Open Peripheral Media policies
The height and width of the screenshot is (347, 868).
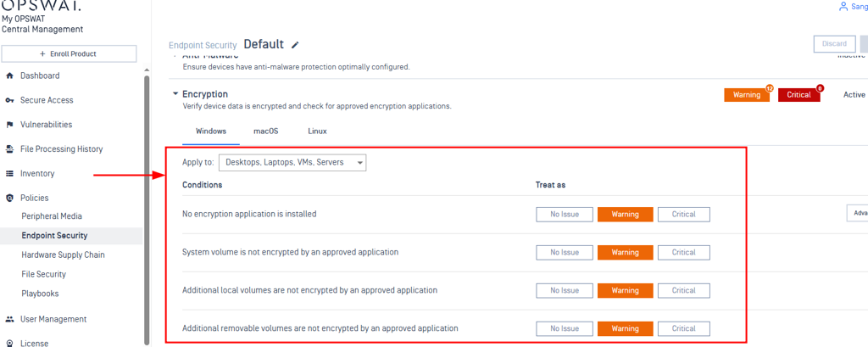pyautogui.click(x=52, y=216)
